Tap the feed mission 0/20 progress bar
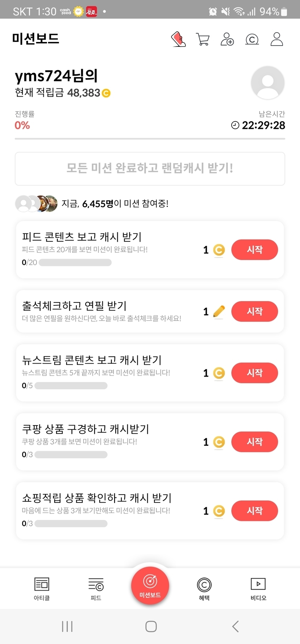300x644 pixels. tap(75, 263)
